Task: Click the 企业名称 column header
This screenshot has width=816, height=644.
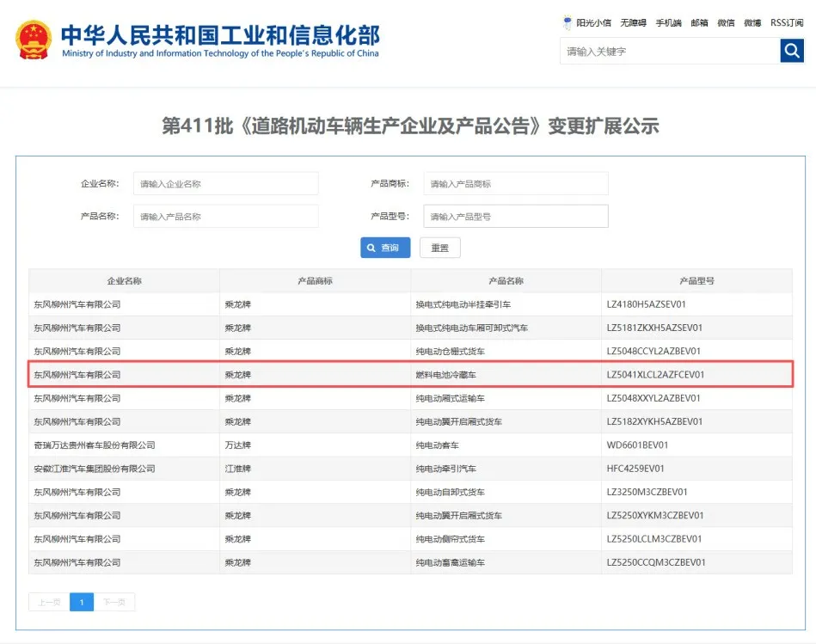Action: click(124, 281)
